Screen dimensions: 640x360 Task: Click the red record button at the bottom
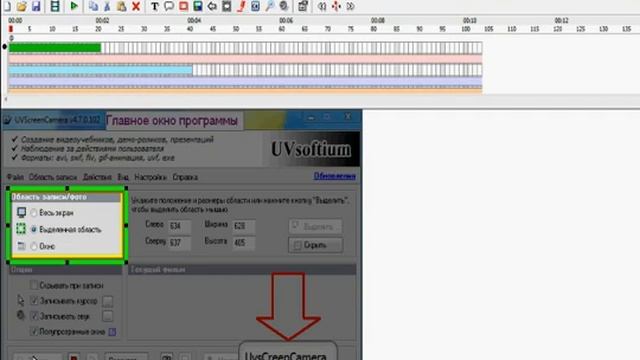(x=73, y=357)
